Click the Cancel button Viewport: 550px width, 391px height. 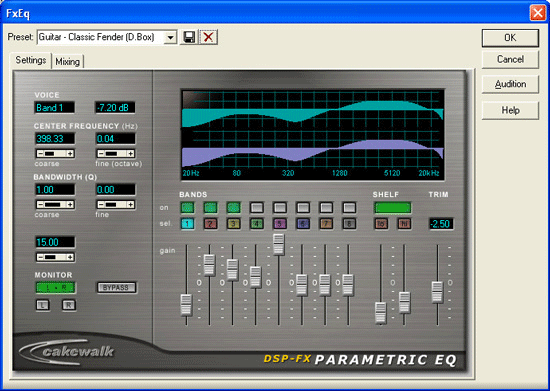coord(510,59)
